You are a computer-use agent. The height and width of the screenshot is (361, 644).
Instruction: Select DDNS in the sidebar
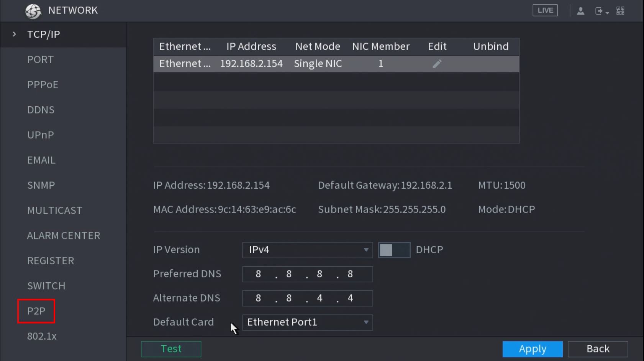pos(41,110)
